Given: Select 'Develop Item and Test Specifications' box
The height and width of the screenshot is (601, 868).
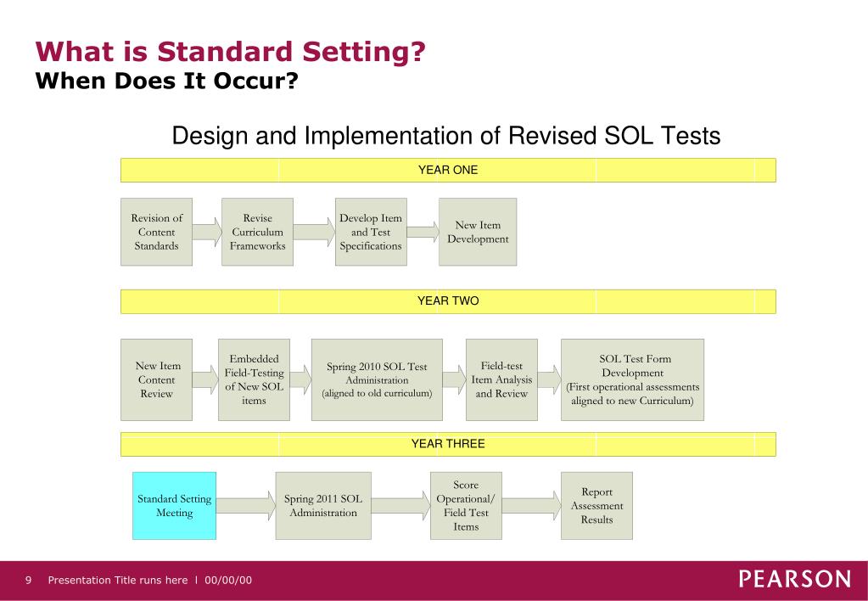Looking at the screenshot, I should [371, 232].
